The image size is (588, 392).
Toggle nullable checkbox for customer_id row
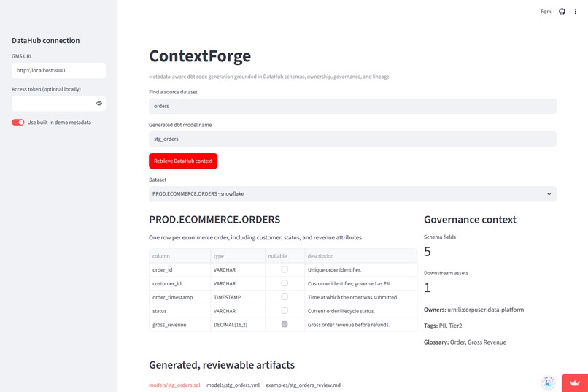click(x=285, y=283)
